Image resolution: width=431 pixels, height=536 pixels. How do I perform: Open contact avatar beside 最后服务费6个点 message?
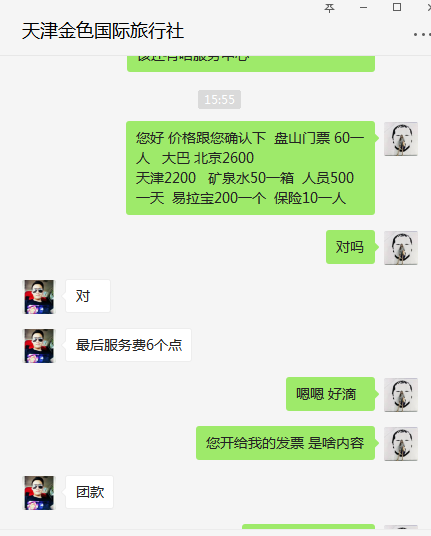point(39,346)
